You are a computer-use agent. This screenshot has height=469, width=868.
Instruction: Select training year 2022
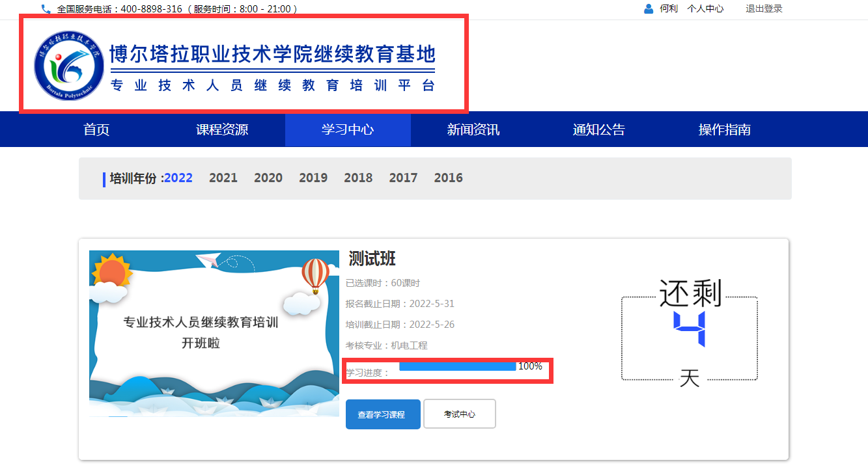click(178, 178)
